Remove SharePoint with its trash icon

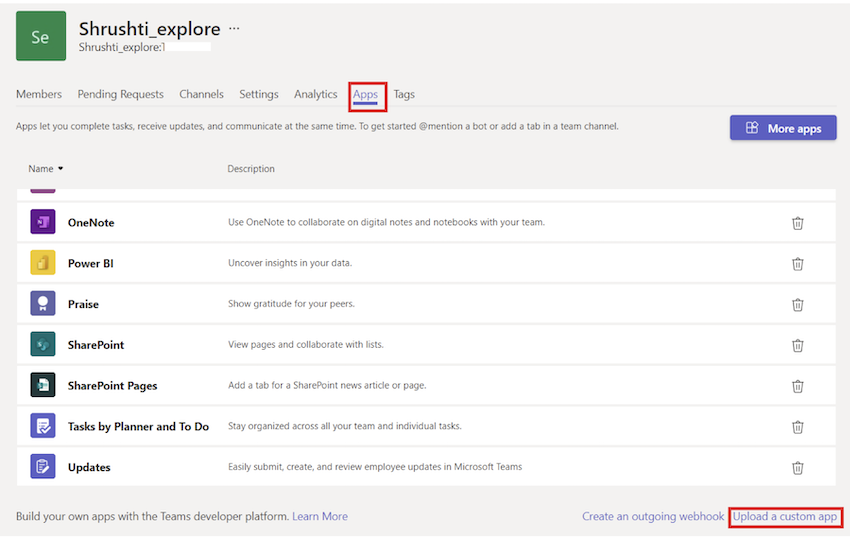tap(797, 345)
